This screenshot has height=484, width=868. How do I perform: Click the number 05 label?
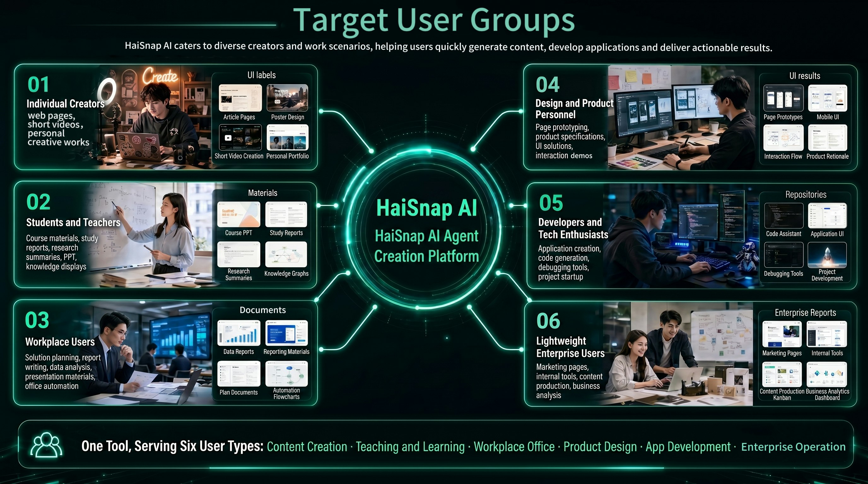coord(551,203)
